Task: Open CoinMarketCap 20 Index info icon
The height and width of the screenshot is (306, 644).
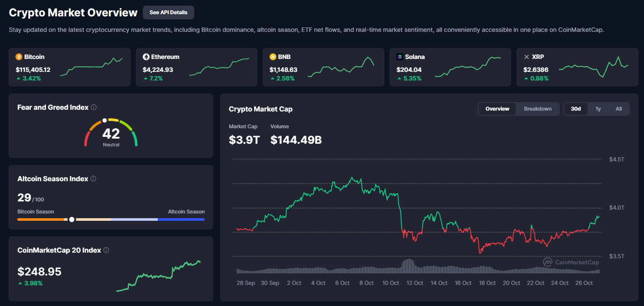Action: 106,250
